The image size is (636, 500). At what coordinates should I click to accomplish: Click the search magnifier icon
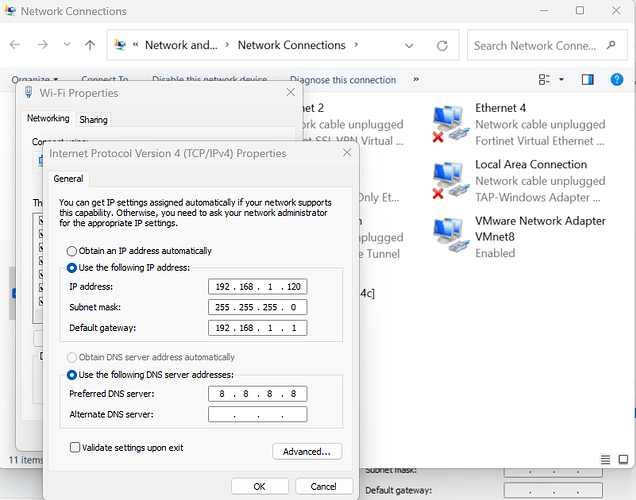point(611,45)
